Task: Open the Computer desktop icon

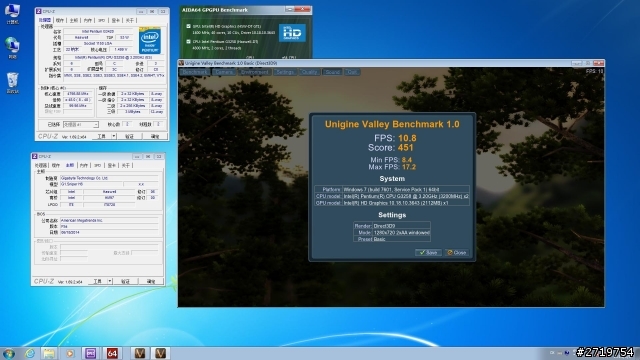Action: click(x=12, y=13)
